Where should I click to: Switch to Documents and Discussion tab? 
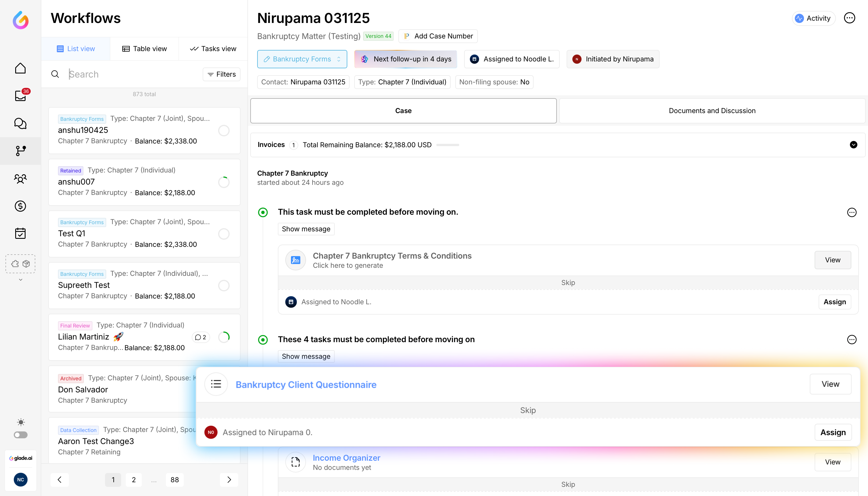coord(712,111)
